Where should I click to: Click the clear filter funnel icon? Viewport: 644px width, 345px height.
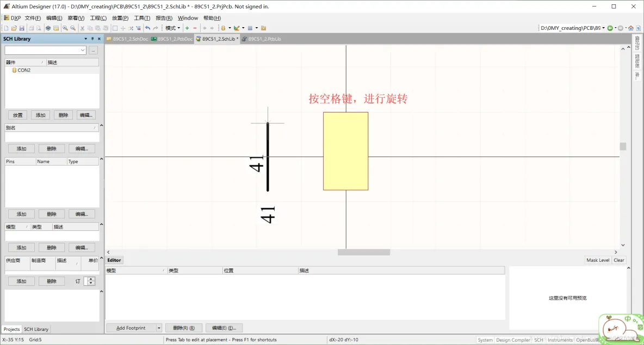pyautogui.click(x=138, y=28)
